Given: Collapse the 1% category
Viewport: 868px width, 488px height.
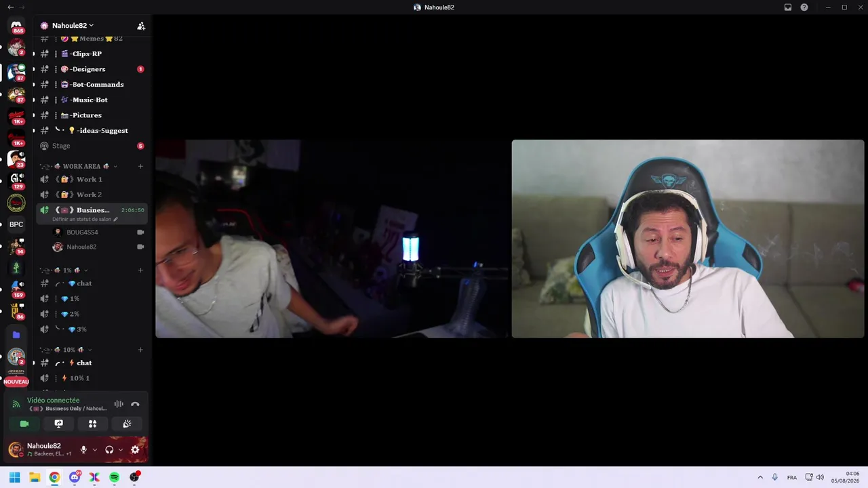Looking at the screenshot, I should 66,270.
